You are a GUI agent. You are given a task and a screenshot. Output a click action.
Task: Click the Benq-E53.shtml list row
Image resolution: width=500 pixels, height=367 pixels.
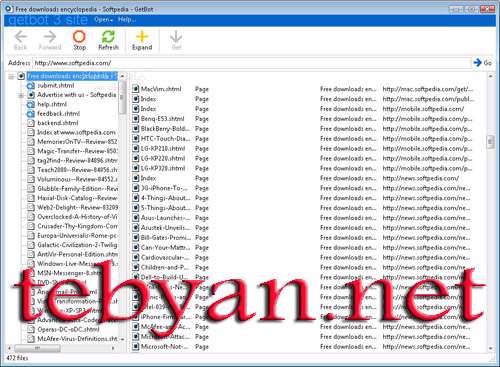pos(303,119)
